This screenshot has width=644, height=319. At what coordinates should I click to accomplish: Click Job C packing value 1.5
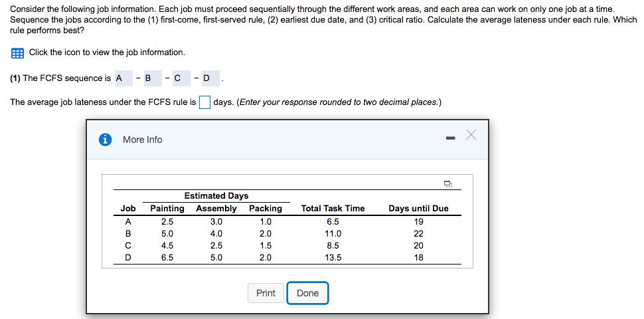click(266, 246)
